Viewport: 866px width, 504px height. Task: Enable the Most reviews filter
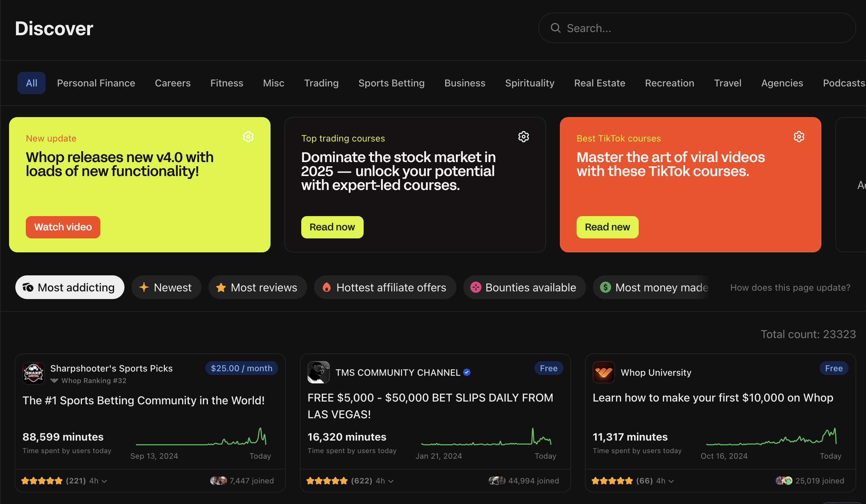(258, 287)
